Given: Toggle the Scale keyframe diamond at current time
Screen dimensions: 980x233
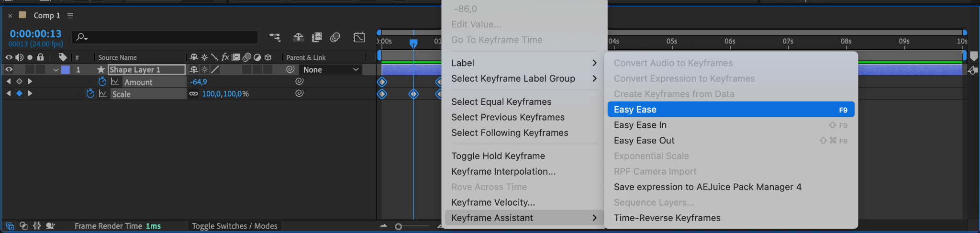Looking at the screenshot, I should 19,93.
